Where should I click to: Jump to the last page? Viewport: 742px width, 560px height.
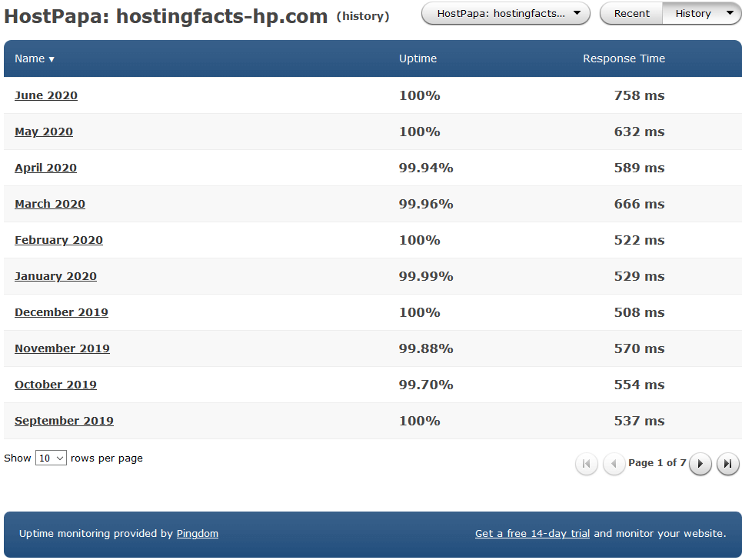tap(728, 463)
